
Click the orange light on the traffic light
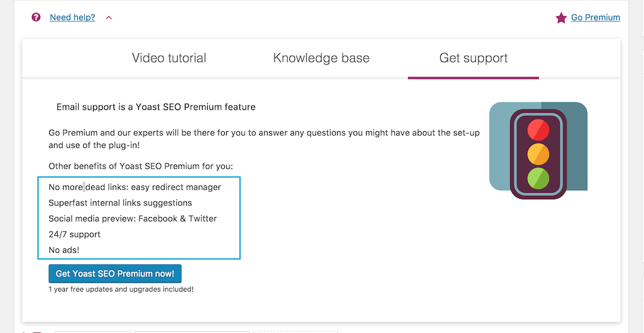pyautogui.click(x=538, y=153)
